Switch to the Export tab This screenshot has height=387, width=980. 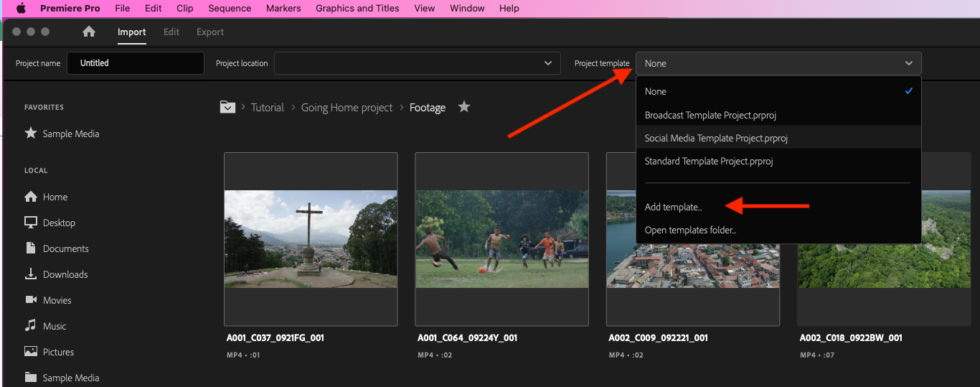(x=210, y=32)
